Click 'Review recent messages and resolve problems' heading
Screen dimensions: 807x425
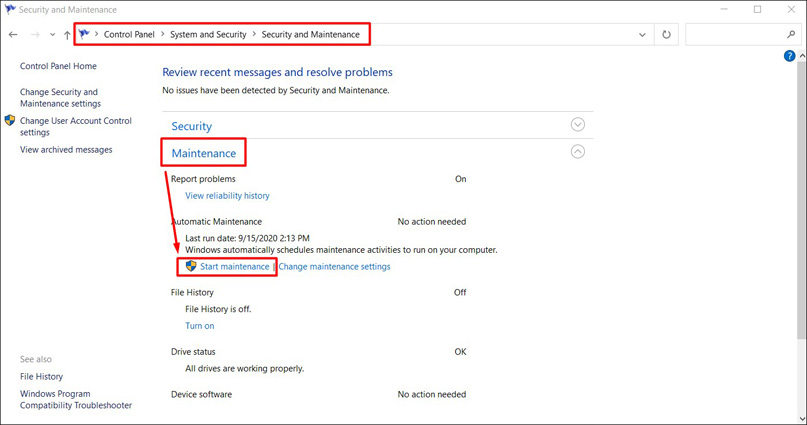tap(277, 72)
